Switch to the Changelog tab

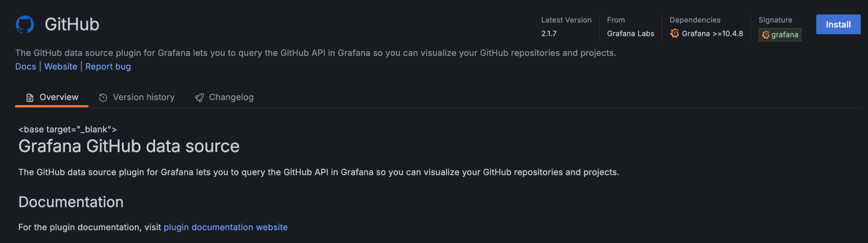click(224, 98)
